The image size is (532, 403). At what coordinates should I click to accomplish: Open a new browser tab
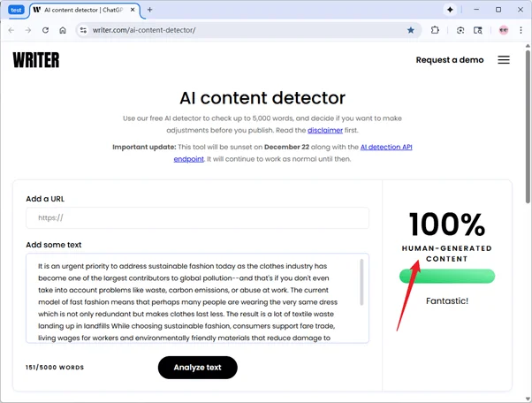click(x=149, y=10)
